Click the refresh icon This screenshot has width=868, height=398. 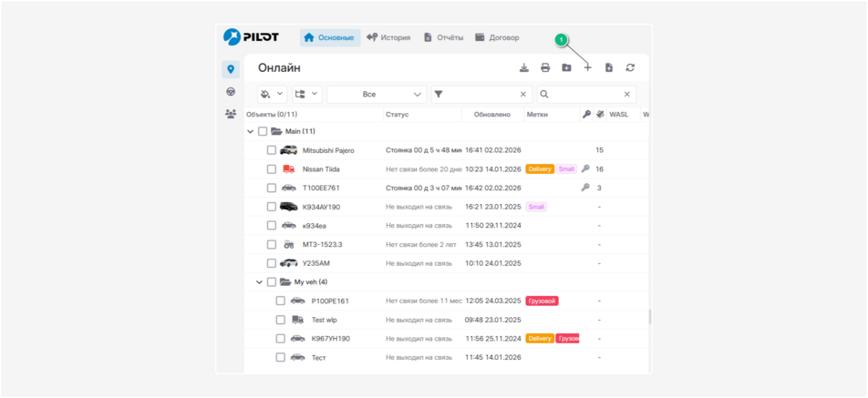pyautogui.click(x=630, y=68)
